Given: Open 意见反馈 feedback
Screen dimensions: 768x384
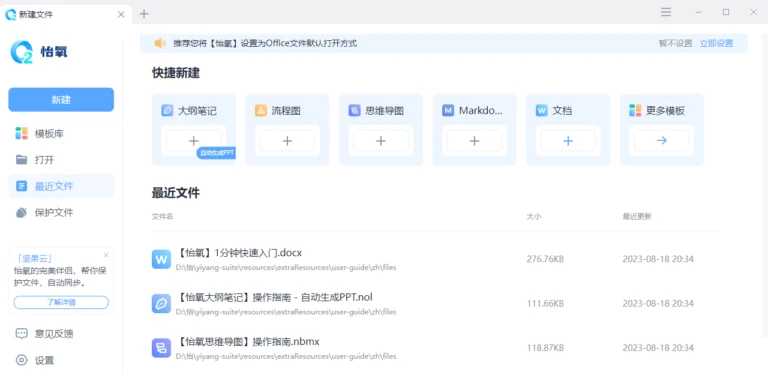Looking at the screenshot, I should click(61, 334).
